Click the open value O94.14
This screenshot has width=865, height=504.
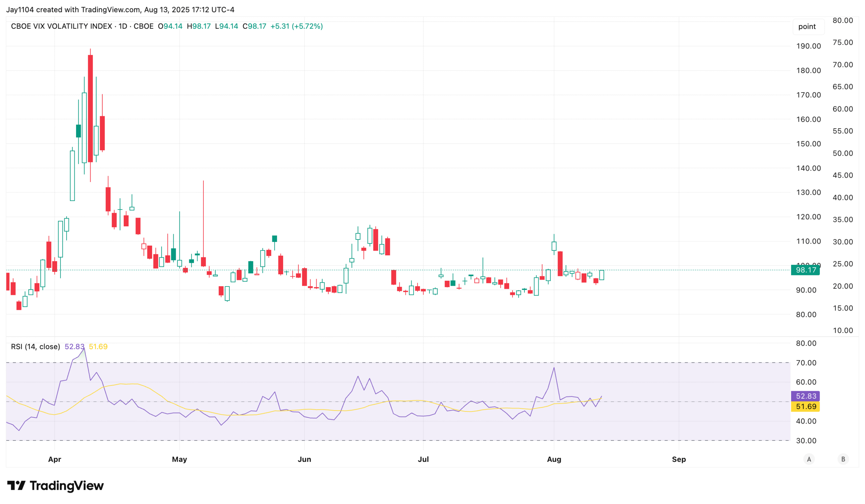pyautogui.click(x=170, y=26)
